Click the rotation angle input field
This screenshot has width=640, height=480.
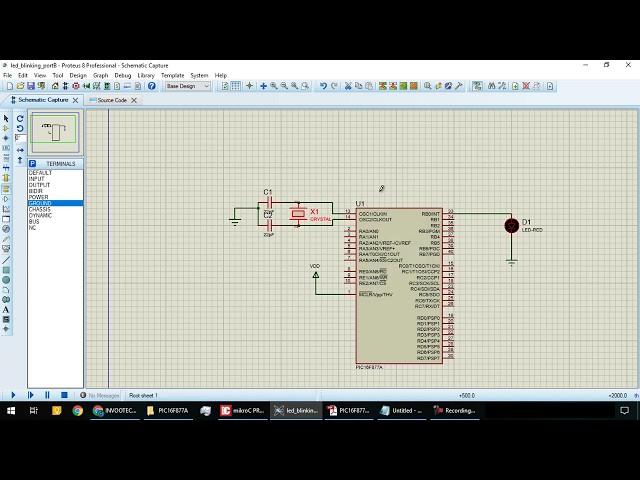tap(20, 138)
